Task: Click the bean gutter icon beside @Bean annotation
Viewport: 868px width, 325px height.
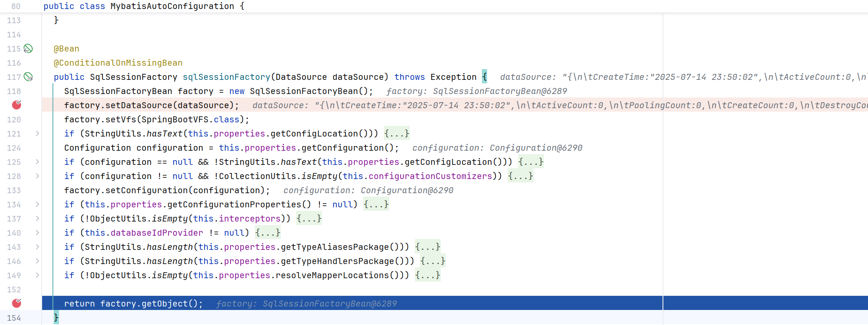Action: click(28, 49)
